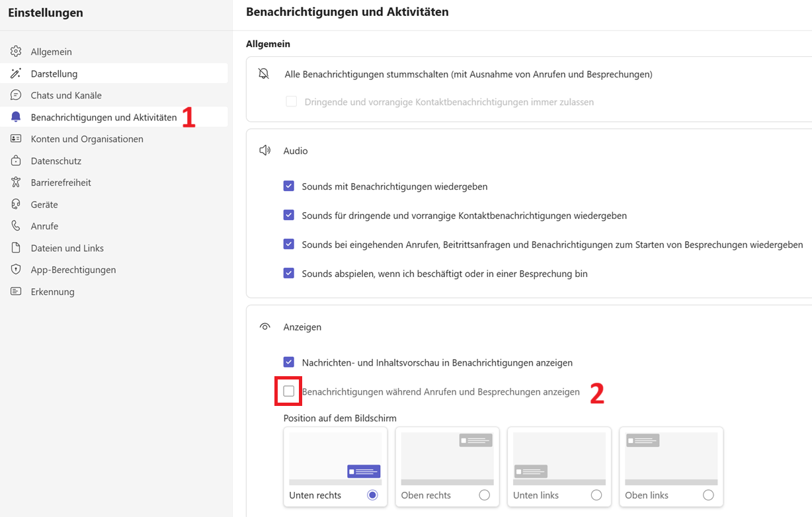Click the chat bubble icon for Chats und Kanäle

pyautogui.click(x=16, y=95)
